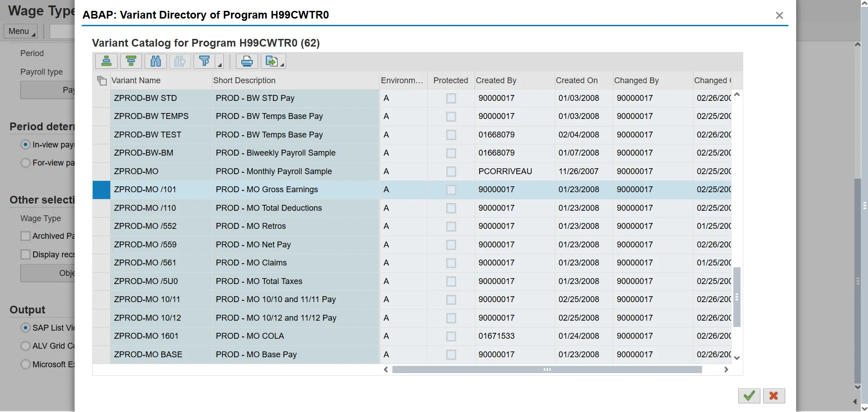Image resolution: width=868 pixels, height=412 pixels.
Task: Open Find with the binoculars icon
Action: click(x=156, y=61)
